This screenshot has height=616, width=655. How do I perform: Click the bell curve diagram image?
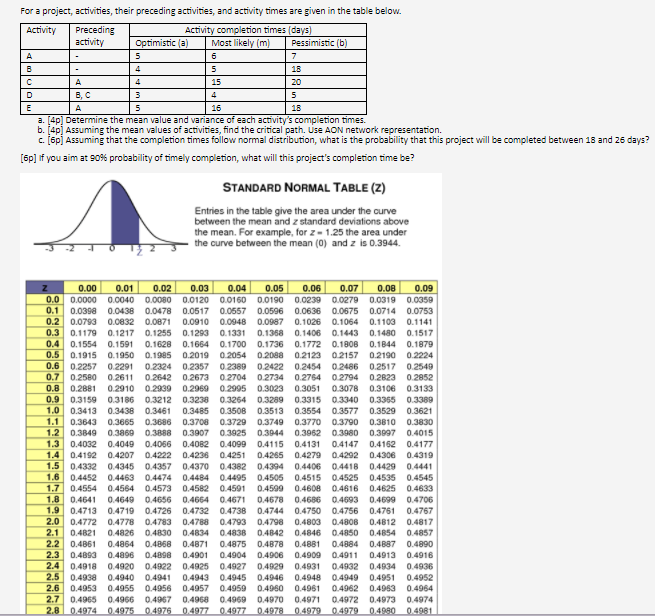111,216
